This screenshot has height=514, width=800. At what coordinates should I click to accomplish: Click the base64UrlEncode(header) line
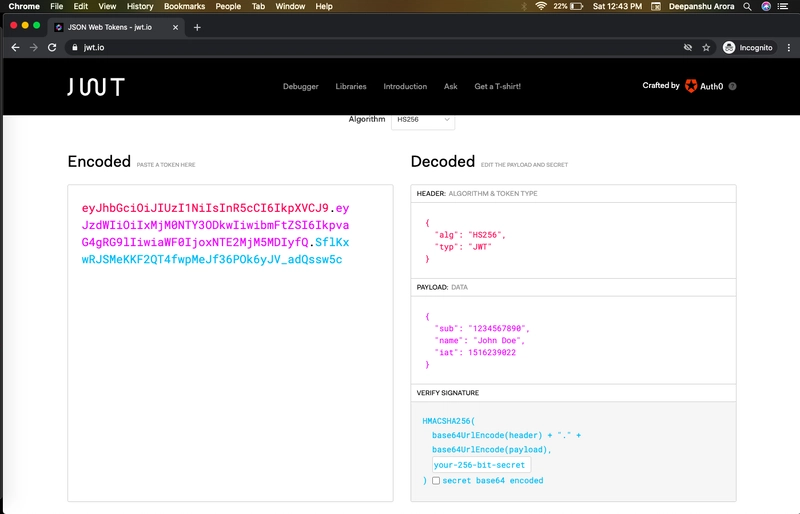click(x=507, y=435)
